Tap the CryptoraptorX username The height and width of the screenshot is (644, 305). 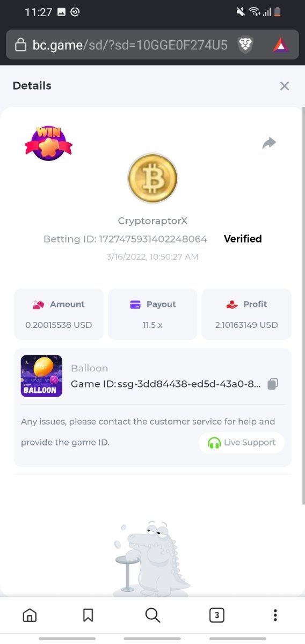pyautogui.click(x=152, y=221)
